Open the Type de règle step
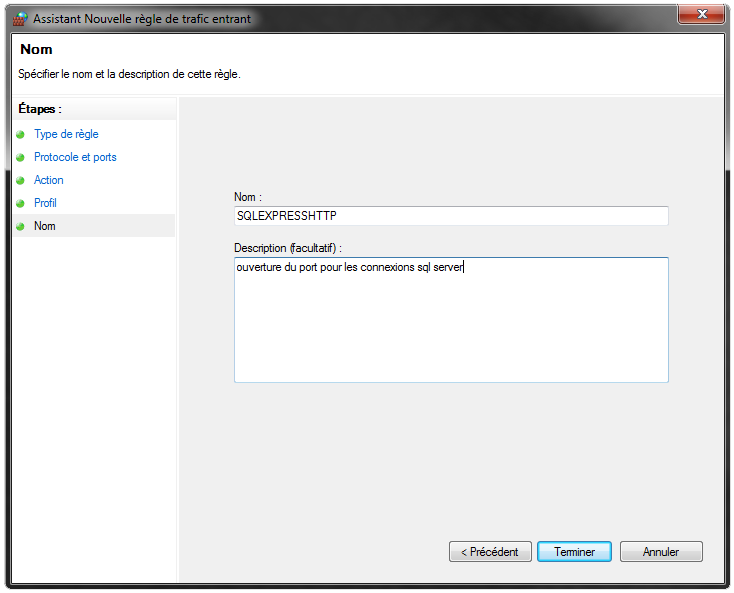 (66, 134)
